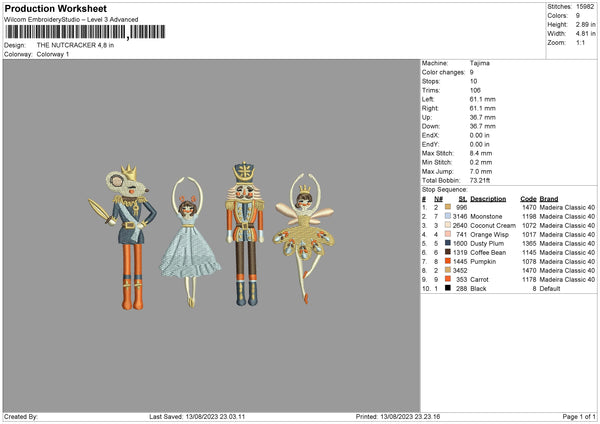Click the "Default" brand in Black row
Screen dimensions: 600x424
coord(550,289)
